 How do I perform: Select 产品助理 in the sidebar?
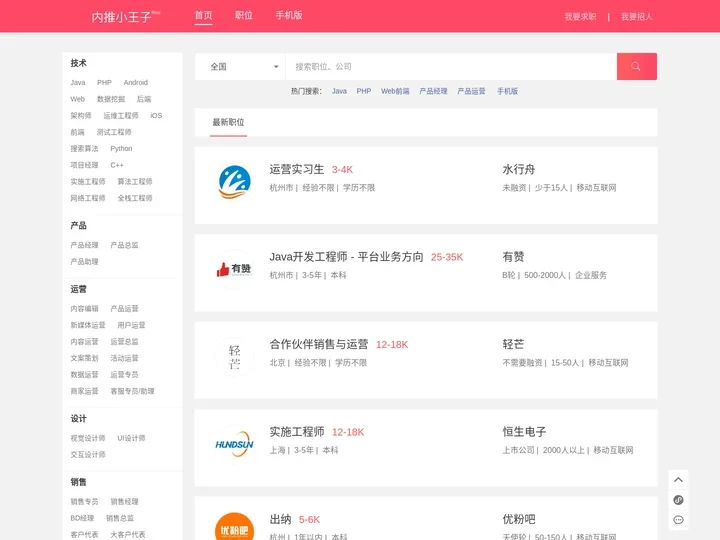(84, 262)
